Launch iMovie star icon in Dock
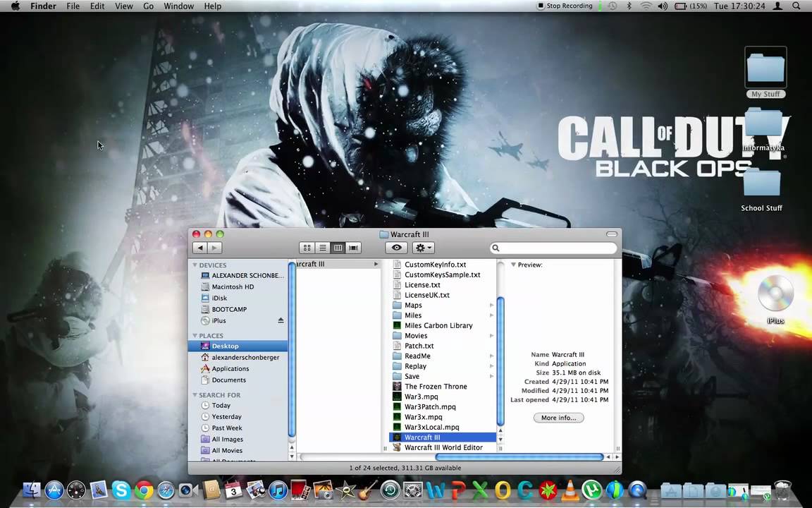 pos(345,490)
